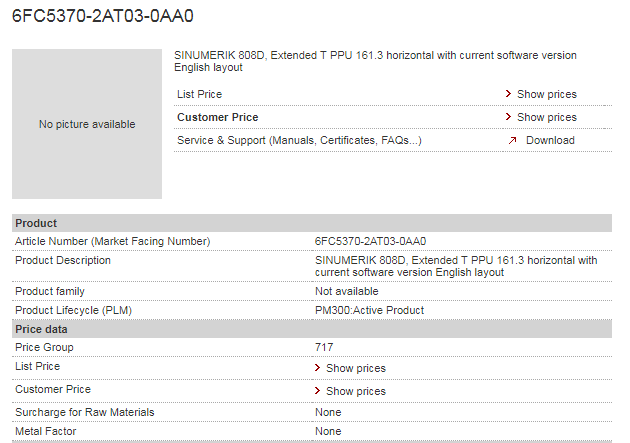Click the 6FC5370-2AT03-0AA0 page heading
The image size is (630, 443).
(x=103, y=16)
